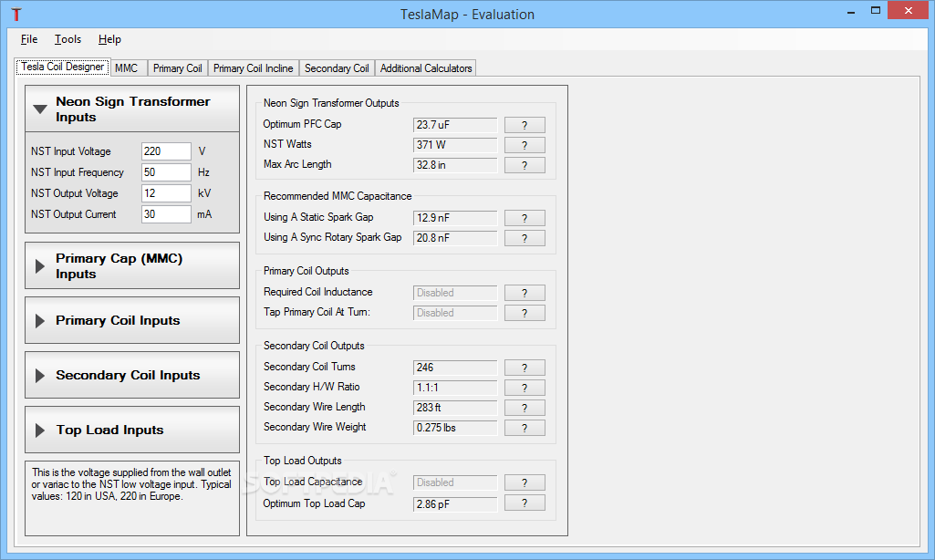Expand the Secondary Coil Inputs section
The width and height of the screenshot is (935, 560).
(x=131, y=375)
